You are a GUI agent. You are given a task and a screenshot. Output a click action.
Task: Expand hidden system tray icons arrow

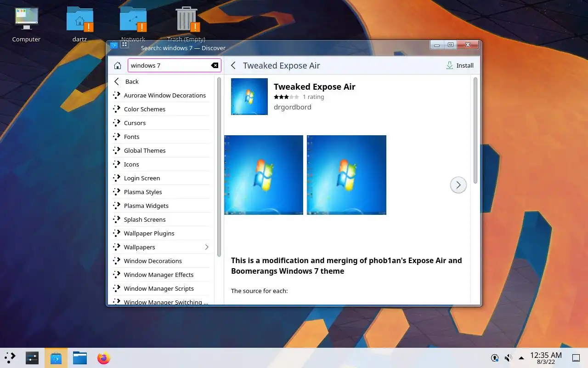pos(521,358)
